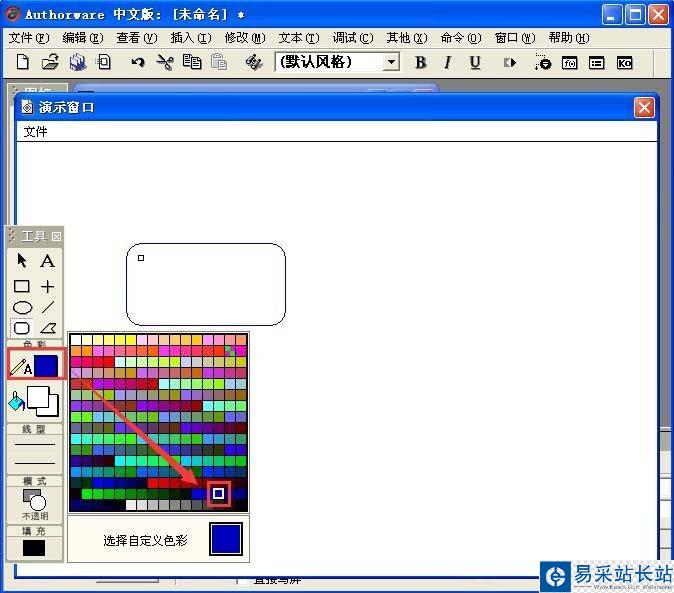Select the Text A tool
Screen dimensions: 674x593
(x=47, y=261)
